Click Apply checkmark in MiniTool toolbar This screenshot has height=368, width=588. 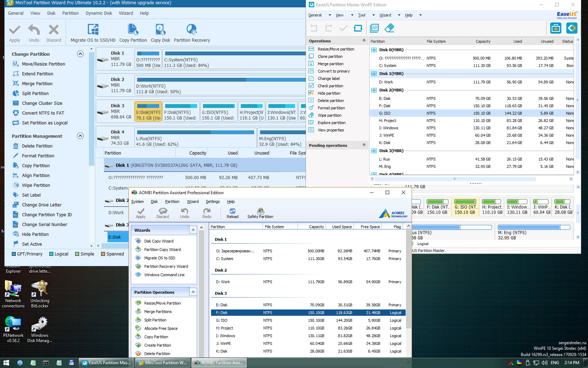tap(14, 33)
